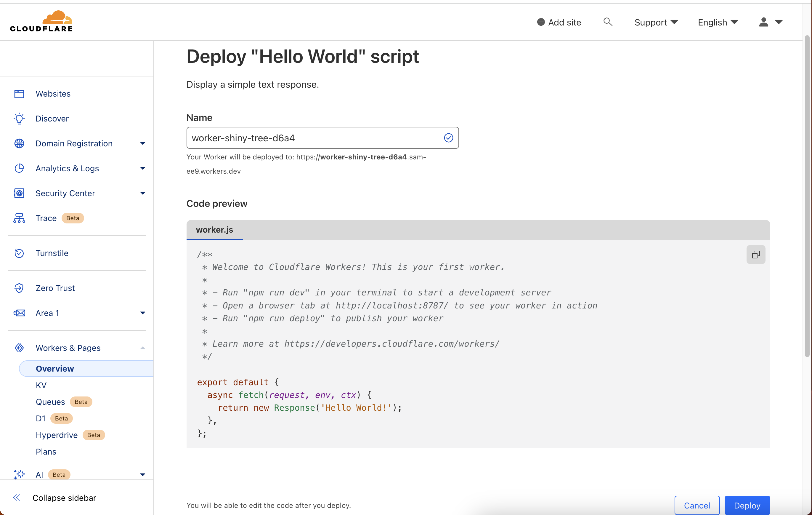The image size is (812, 515).
Task: Copy the worker.js code with copy icon
Action: [756, 255]
